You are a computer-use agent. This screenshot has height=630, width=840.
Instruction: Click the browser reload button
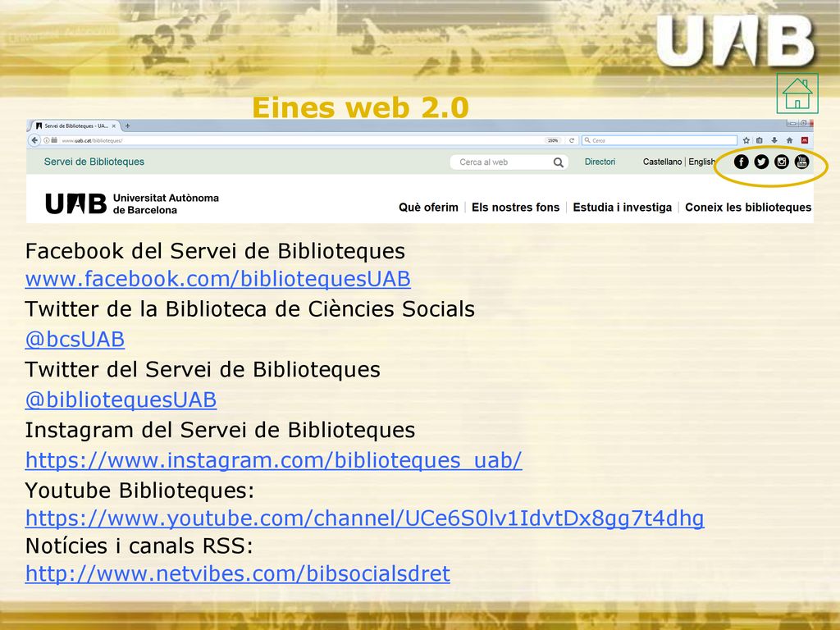[572, 140]
